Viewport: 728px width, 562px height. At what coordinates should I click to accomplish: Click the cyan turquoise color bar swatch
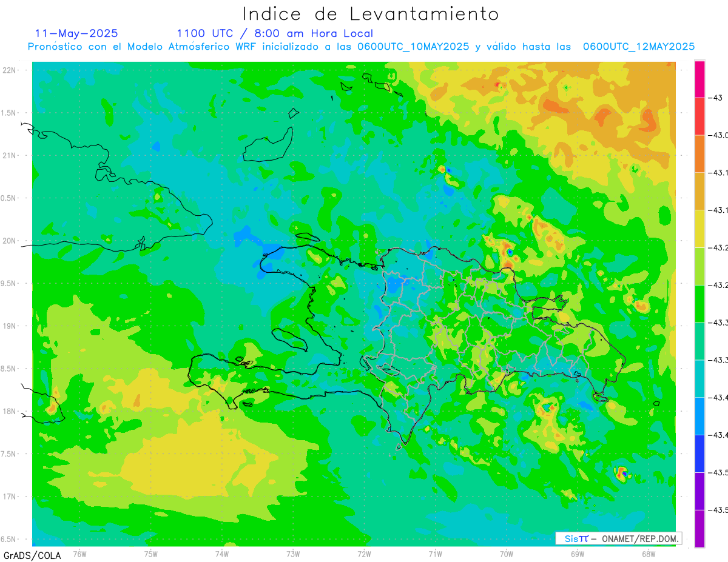tap(699, 379)
